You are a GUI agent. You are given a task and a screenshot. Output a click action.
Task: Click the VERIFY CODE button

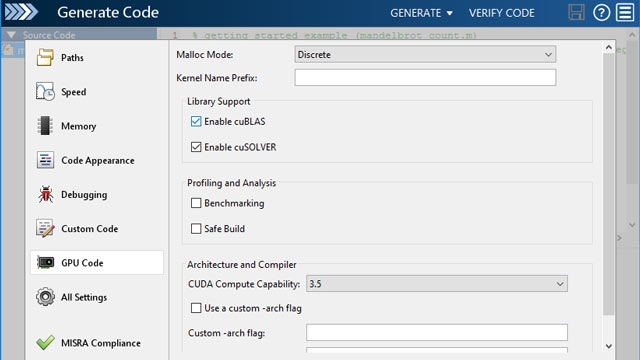[x=502, y=13]
